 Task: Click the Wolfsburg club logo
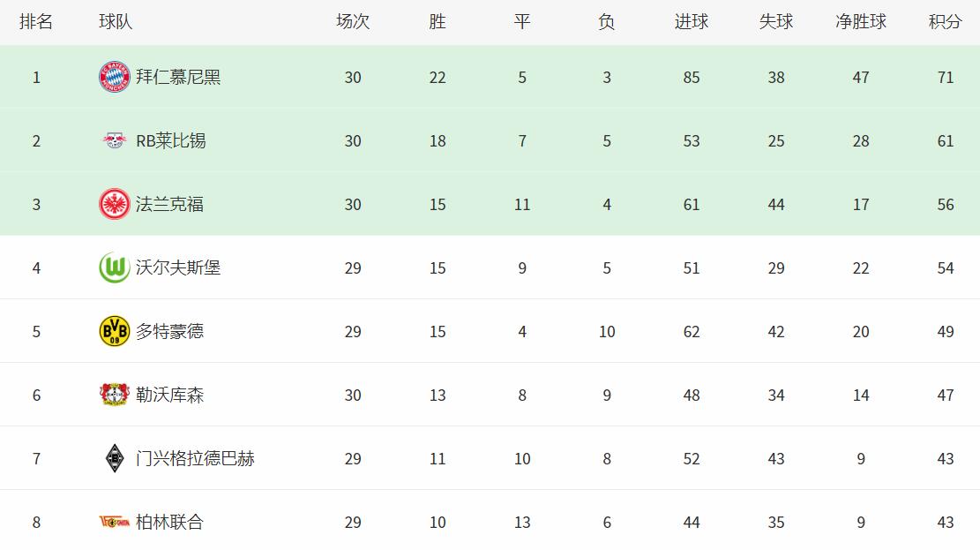click(115, 267)
